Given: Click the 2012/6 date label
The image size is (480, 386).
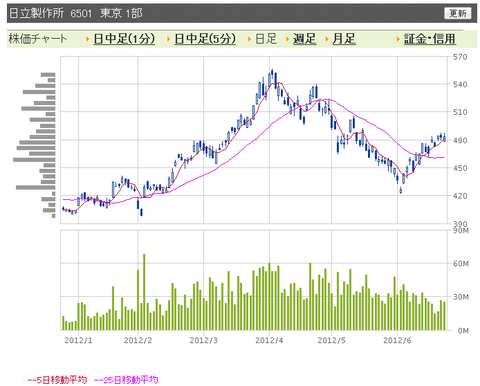Looking at the screenshot, I should point(397,340).
